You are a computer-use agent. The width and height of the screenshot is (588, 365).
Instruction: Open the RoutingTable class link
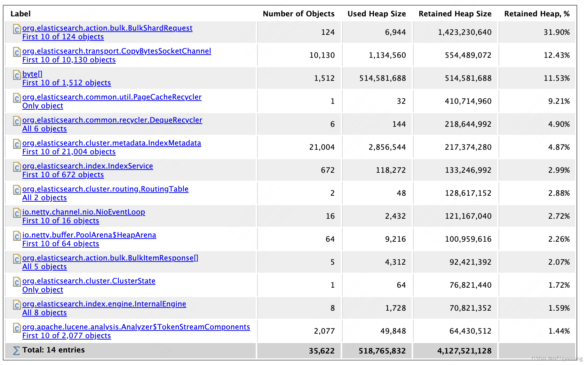[105, 189]
